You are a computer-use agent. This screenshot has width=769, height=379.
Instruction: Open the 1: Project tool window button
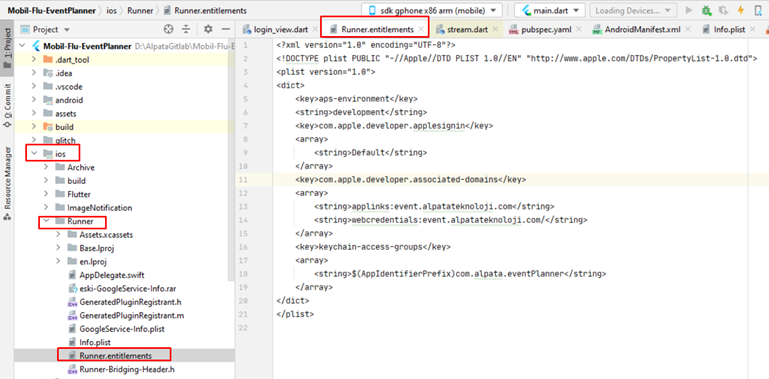pyautogui.click(x=7, y=49)
